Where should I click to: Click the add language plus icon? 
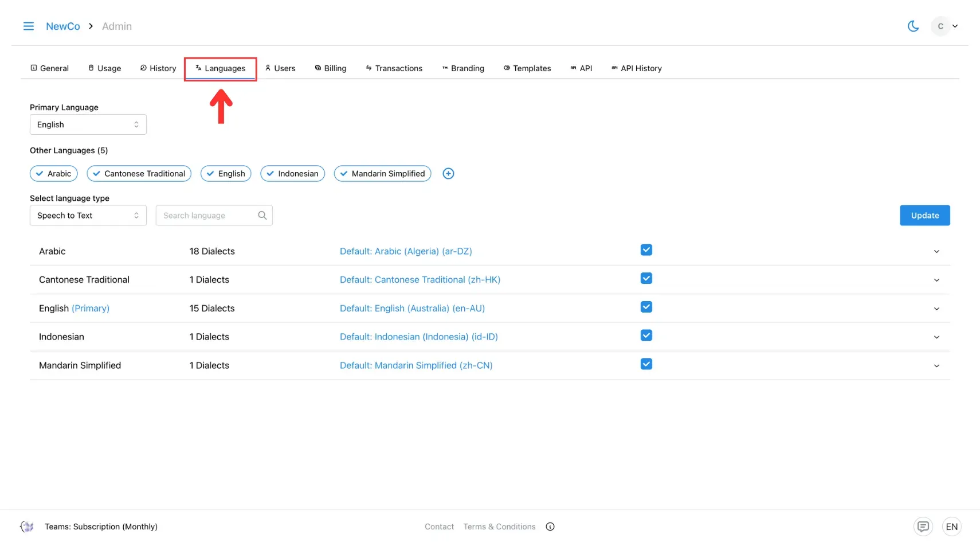point(449,174)
